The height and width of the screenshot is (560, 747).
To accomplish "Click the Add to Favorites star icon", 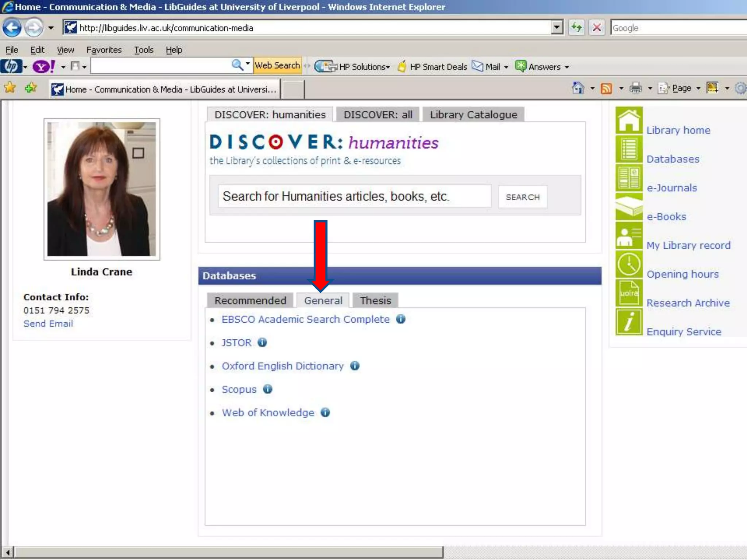I will [31, 88].
